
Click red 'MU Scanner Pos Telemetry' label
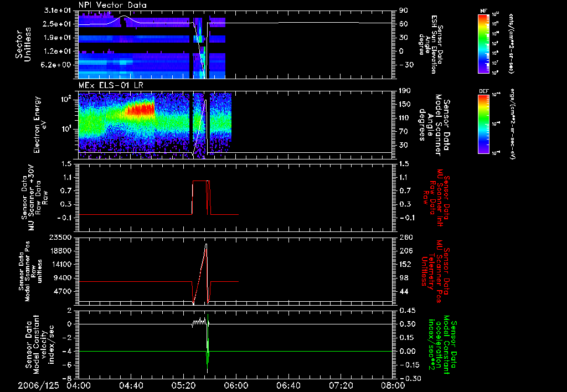tap(435, 271)
